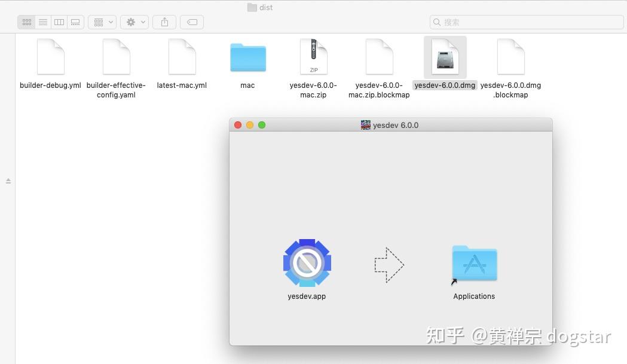Click the Share toolbar icon
This screenshot has height=364, width=627.
[x=164, y=22]
